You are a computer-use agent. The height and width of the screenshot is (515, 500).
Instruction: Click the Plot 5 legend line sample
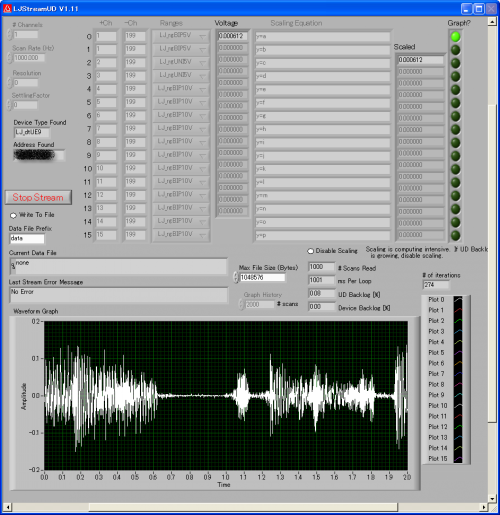[x=458, y=353]
